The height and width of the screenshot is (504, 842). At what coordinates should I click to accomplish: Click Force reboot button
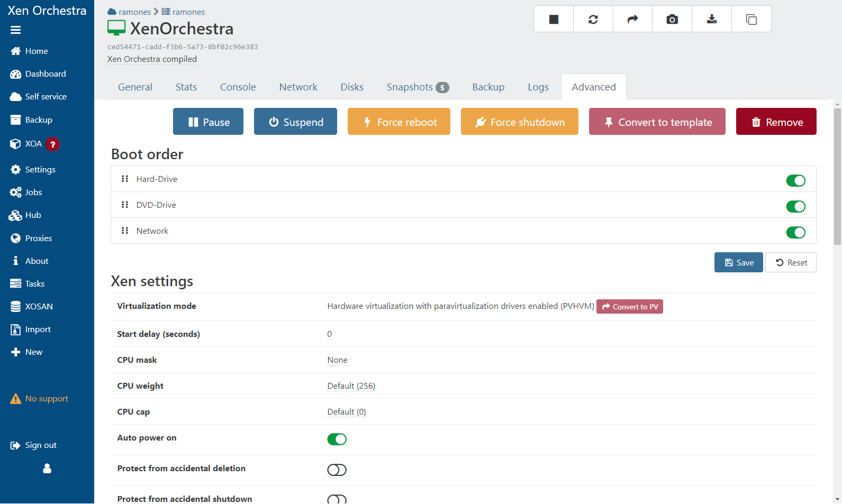point(399,122)
